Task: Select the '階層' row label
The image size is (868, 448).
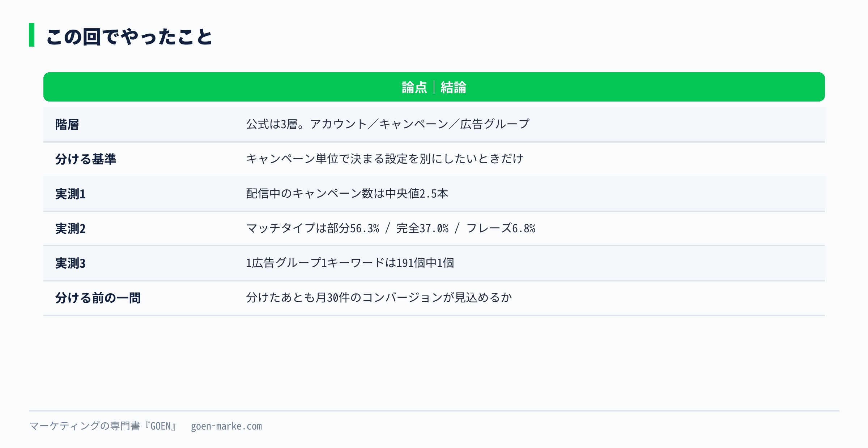Action: [x=67, y=125]
